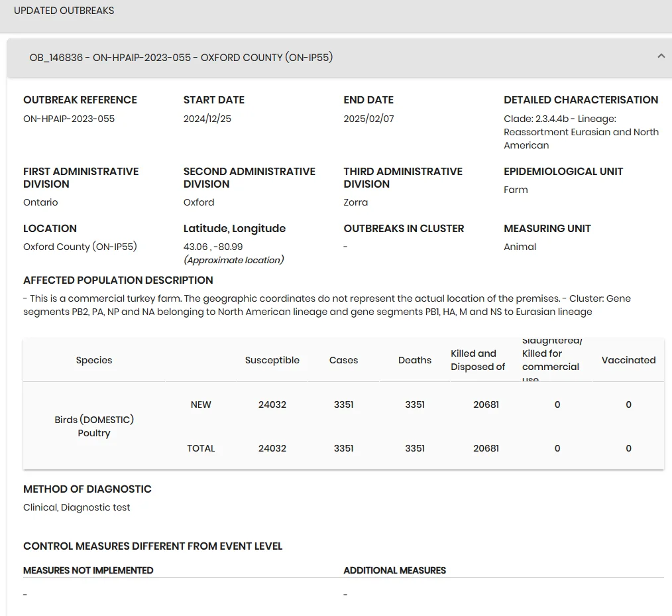Click the Cases column header
This screenshot has height=616, width=672.
click(x=343, y=360)
